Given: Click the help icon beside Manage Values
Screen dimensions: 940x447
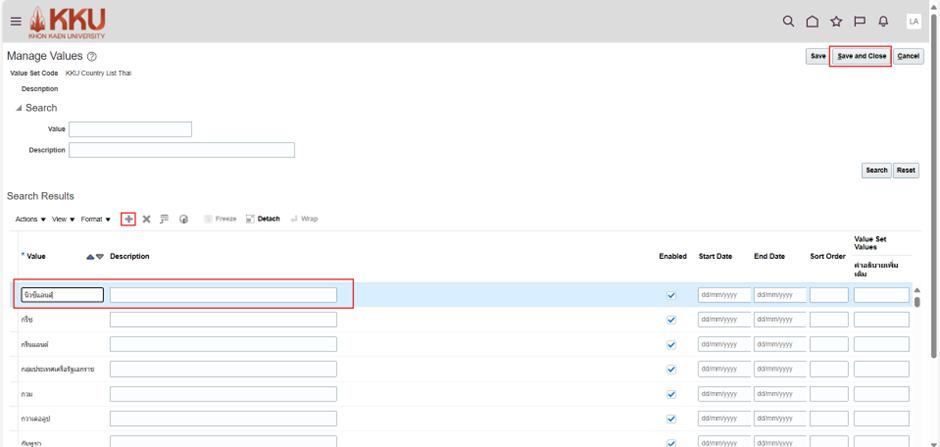Looking at the screenshot, I should [92, 57].
